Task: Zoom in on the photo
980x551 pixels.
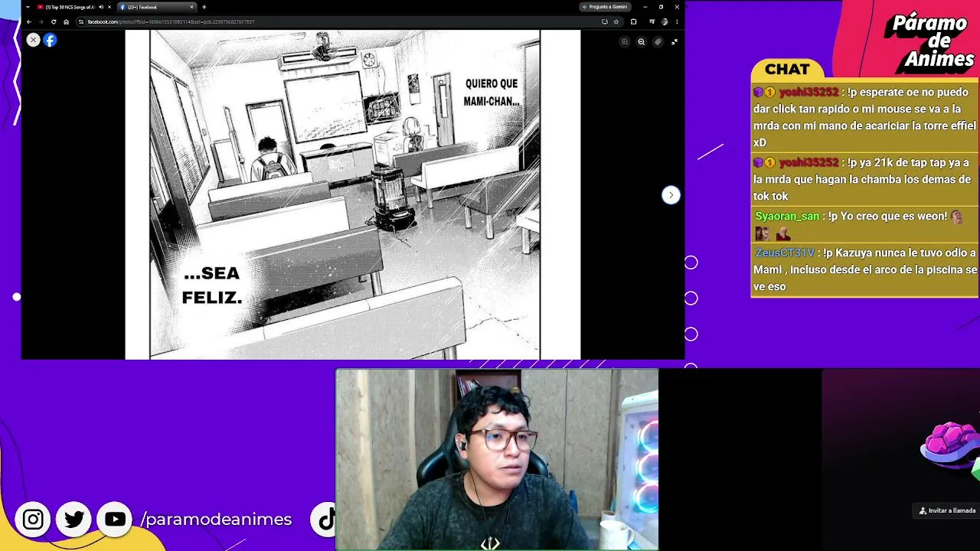Action: pyautogui.click(x=625, y=42)
